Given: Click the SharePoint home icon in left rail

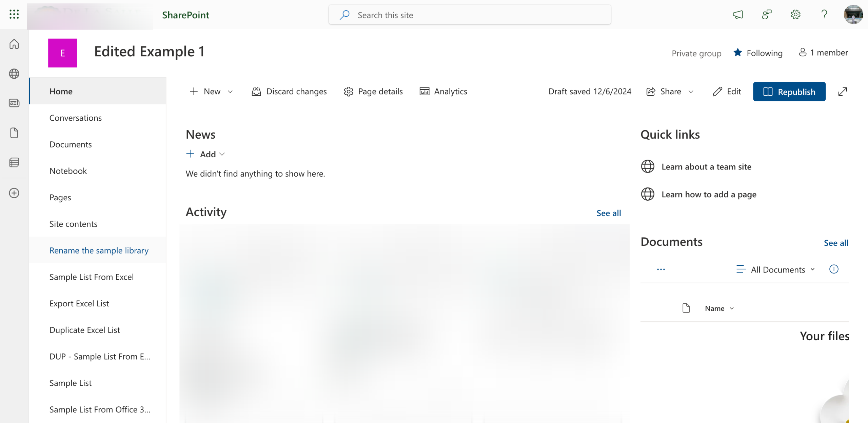Looking at the screenshot, I should tap(14, 44).
